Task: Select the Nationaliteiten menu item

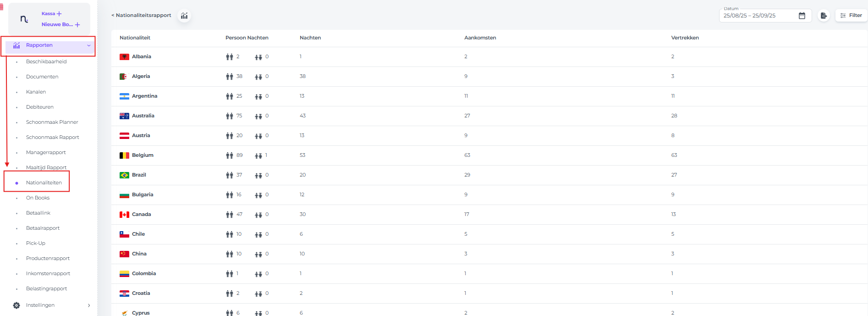Action: click(44, 183)
